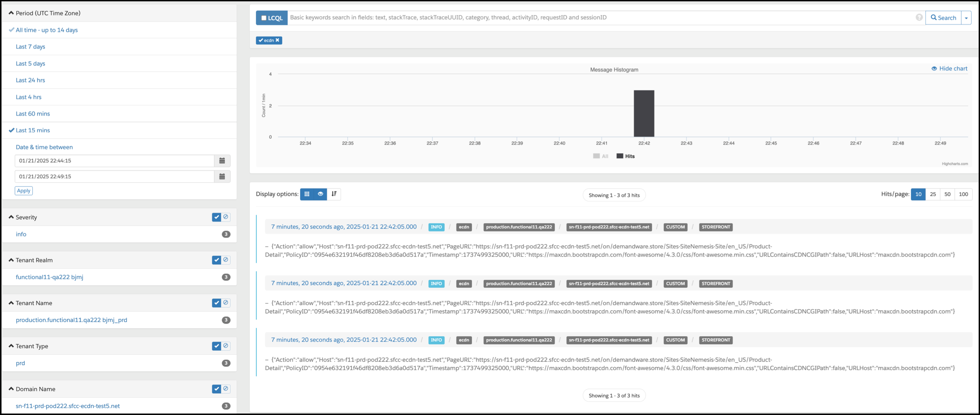The width and height of the screenshot is (980, 415).
Task: Select all Tenant Type filter values
Action: 217,346
